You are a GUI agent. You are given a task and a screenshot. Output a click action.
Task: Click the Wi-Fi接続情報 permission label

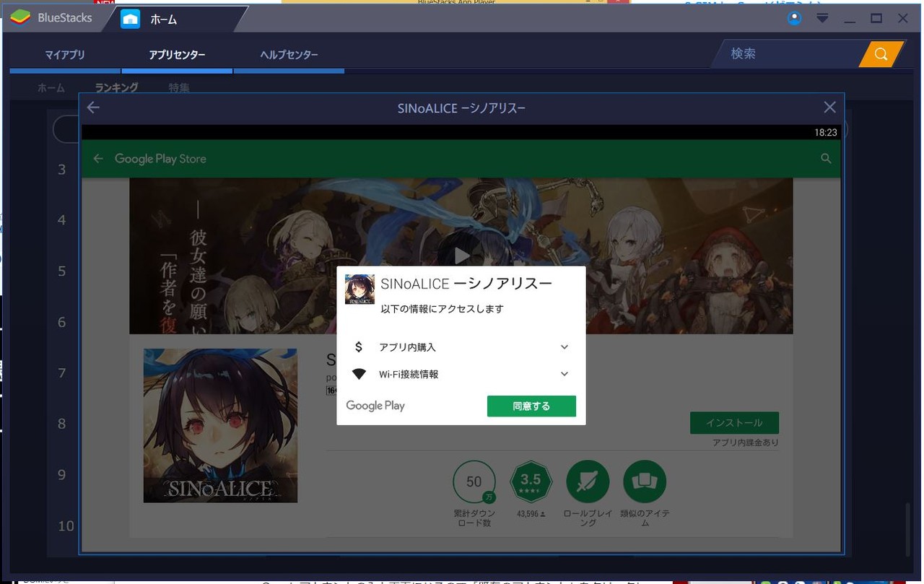tap(409, 374)
